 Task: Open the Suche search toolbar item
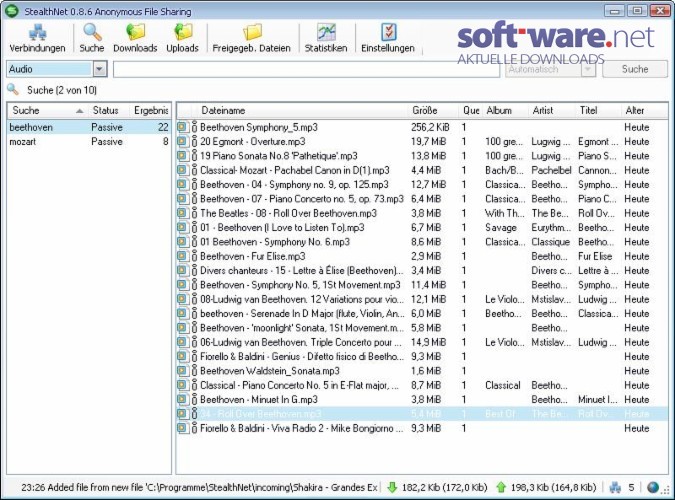92,38
